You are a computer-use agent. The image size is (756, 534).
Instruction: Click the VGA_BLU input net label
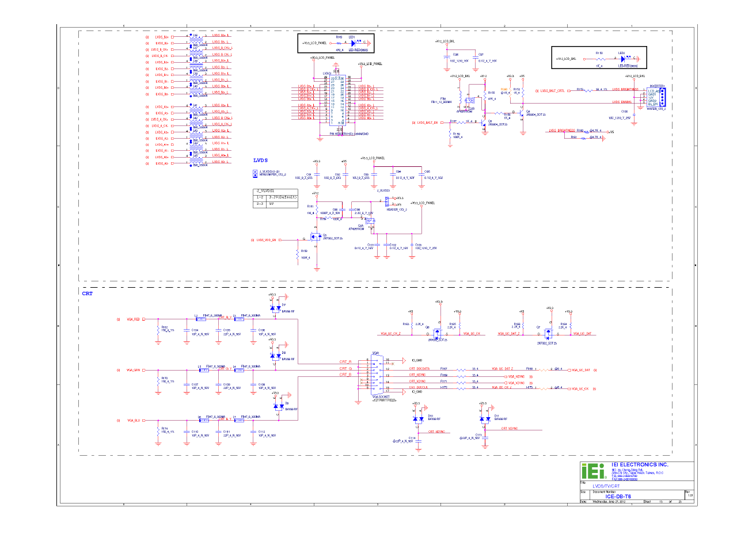(x=133, y=421)
